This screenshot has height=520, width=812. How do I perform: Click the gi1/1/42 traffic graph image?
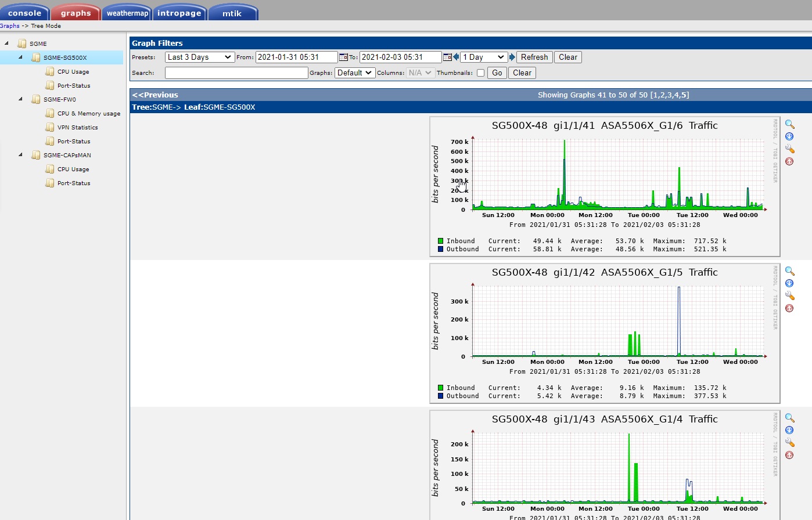pos(605,333)
